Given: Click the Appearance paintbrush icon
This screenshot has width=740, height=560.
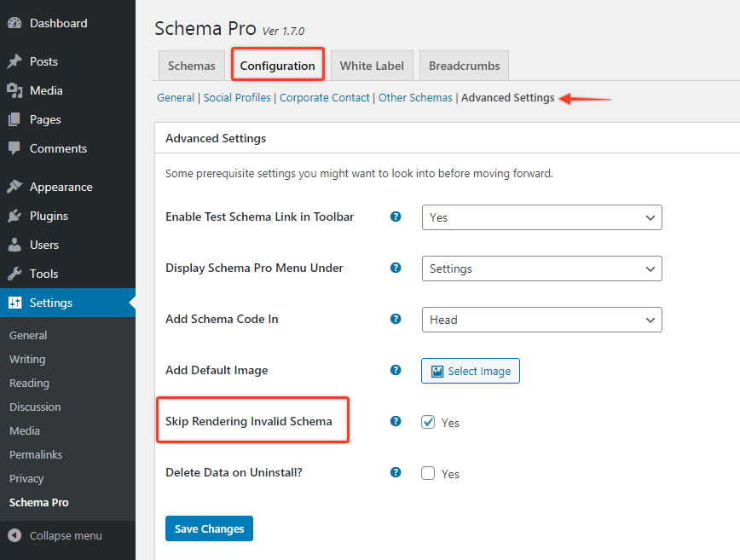Looking at the screenshot, I should [14, 188].
